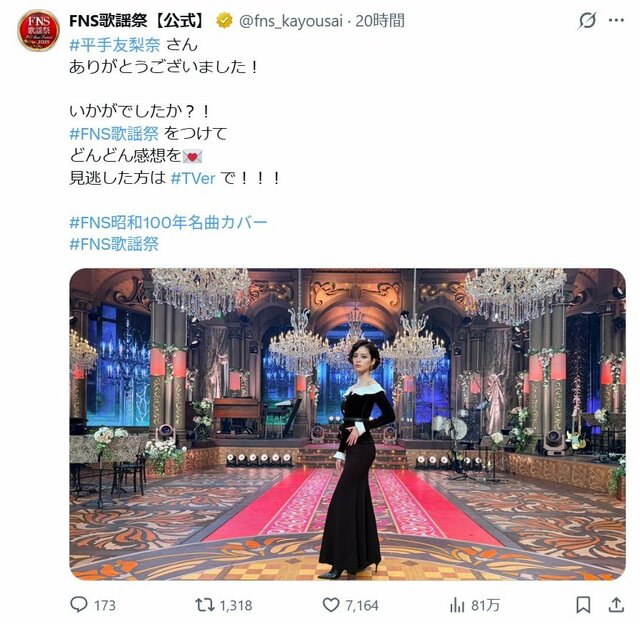Screen dimensions: 640x624
Task: Repost using the retweet icon
Action: pos(204,604)
